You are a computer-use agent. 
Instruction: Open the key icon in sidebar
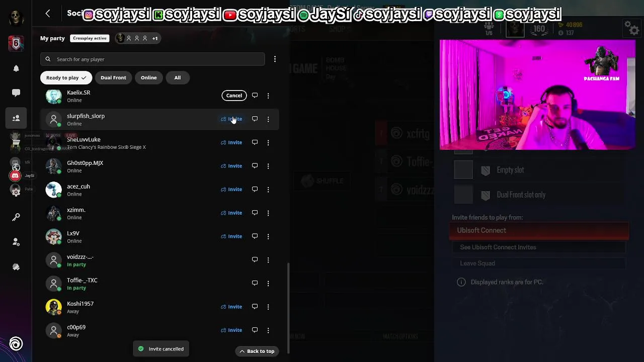(16, 217)
